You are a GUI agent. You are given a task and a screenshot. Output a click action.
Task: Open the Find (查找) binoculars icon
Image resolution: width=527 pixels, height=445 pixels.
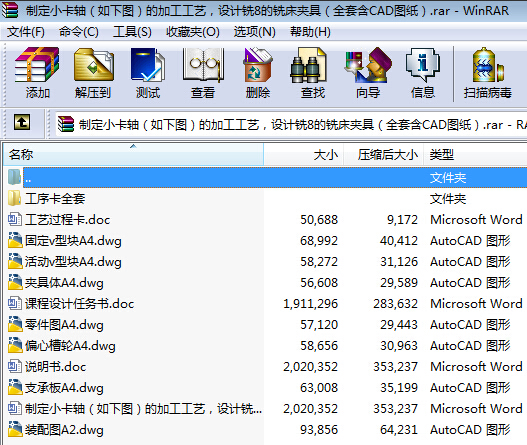tap(309, 65)
